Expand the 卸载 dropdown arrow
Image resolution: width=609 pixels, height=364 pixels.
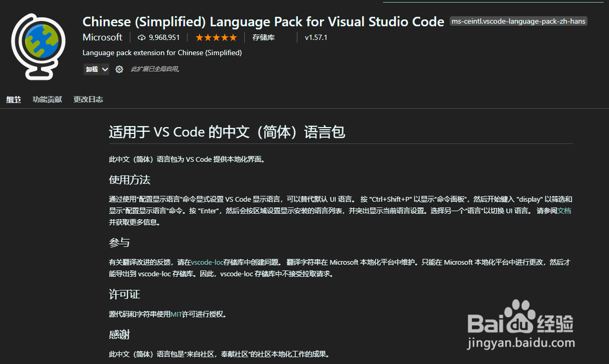pyautogui.click(x=105, y=69)
